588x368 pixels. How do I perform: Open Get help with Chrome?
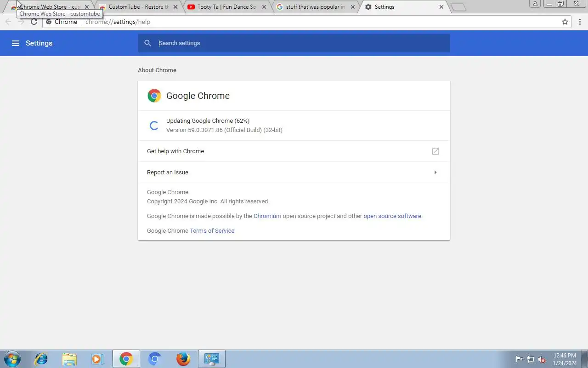click(294, 151)
